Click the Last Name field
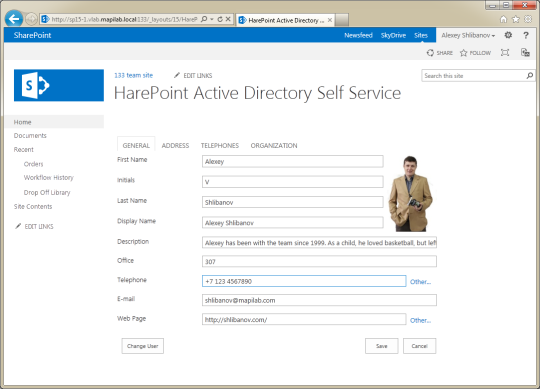The height and width of the screenshot is (389, 540). tap(293, 202)
